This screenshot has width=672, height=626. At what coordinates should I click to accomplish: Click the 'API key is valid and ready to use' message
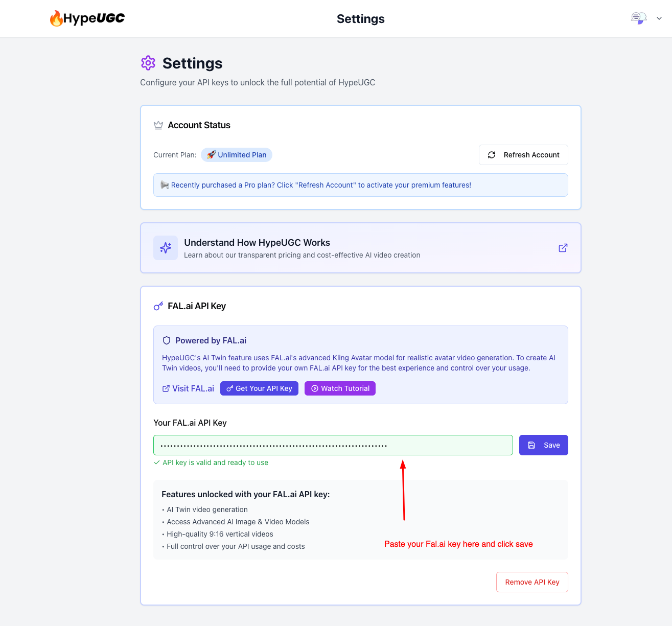pyautogui.click(x=211, y=462)
